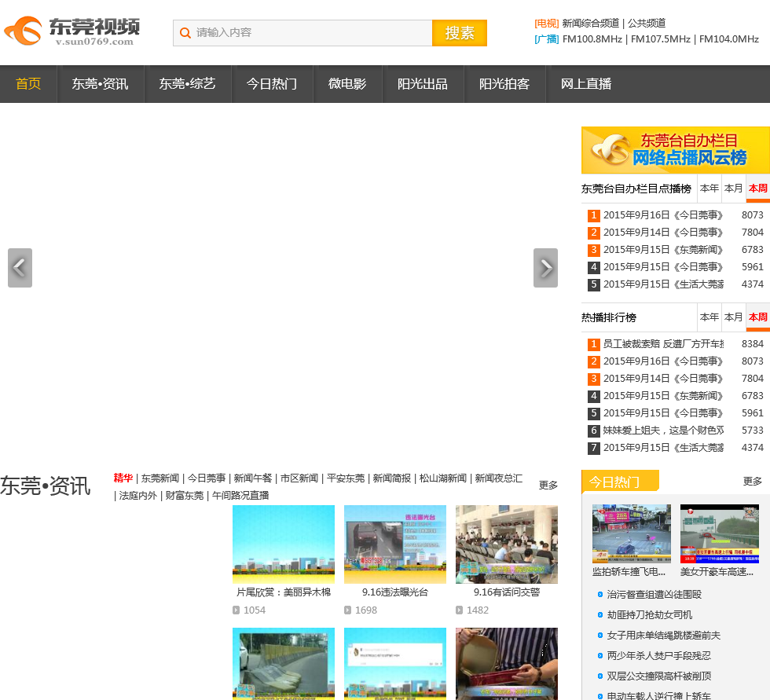Open the roadside barrier video thumbnail
The width and height of the screenshot is (770, 700).
pos(284,664)
